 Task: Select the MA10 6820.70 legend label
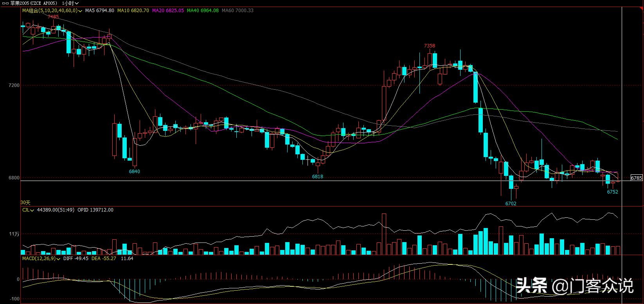coord(133,11)
